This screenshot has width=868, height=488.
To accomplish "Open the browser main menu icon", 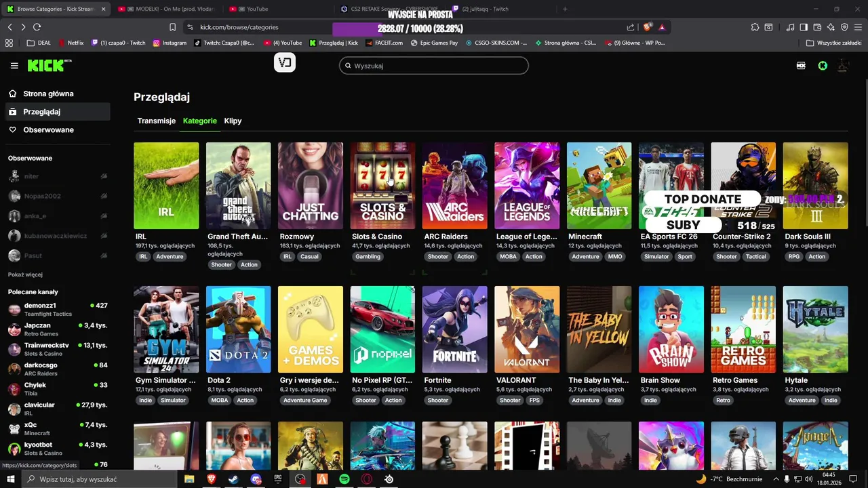I will click(859, 27).
